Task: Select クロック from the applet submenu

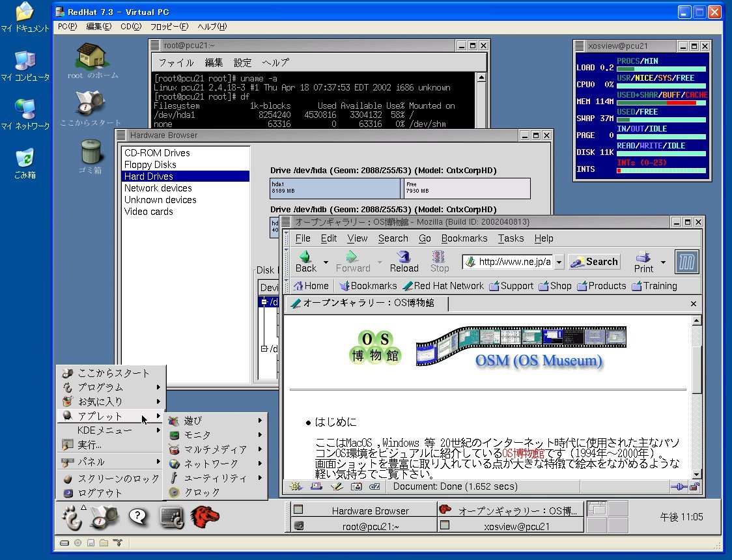Action: coord(216,492)
